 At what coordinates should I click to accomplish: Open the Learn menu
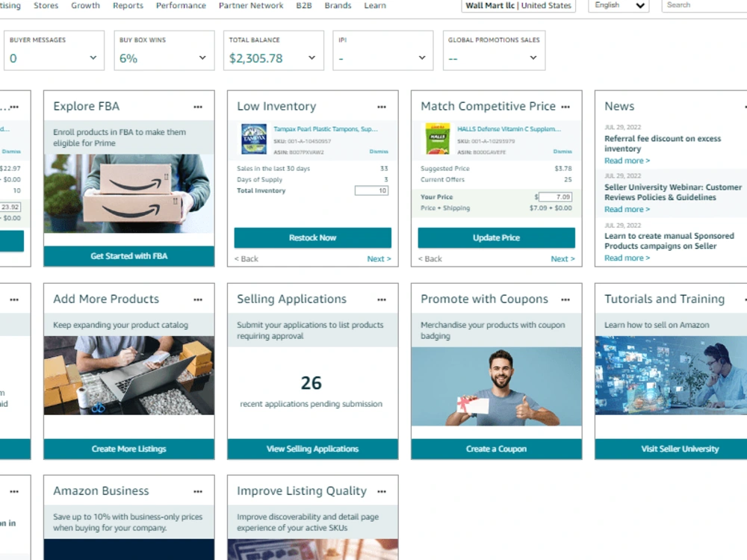click(x=375, y=5)
